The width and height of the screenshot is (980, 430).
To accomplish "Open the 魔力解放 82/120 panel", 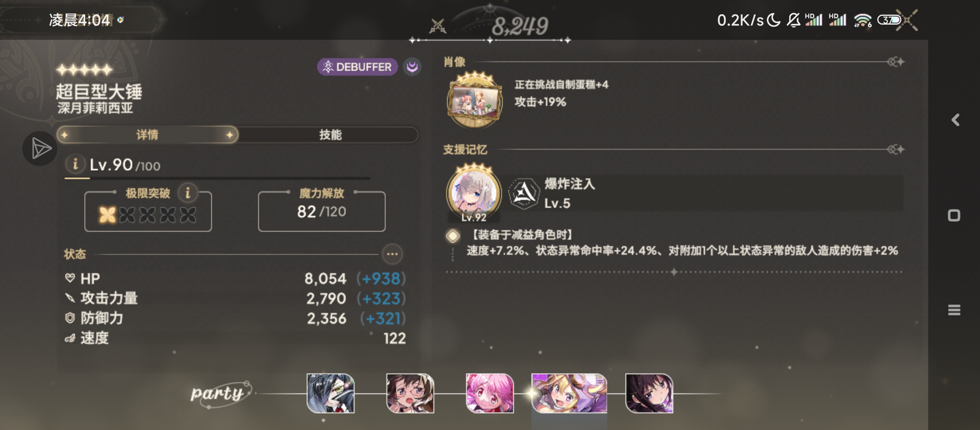I will [321, 211].
